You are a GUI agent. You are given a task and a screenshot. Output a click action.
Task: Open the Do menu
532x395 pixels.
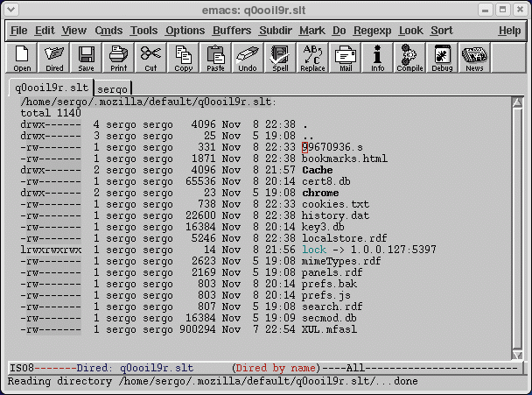click(x=339, y=31)
